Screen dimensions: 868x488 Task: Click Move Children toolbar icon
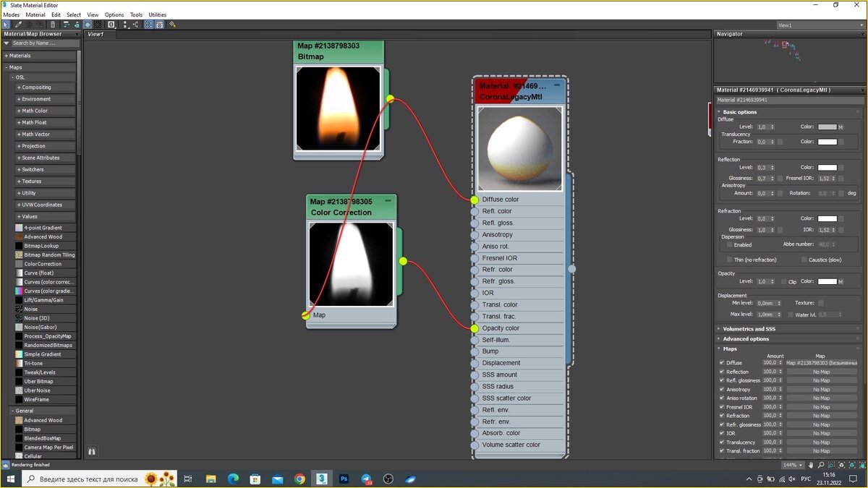pos(66,24)
